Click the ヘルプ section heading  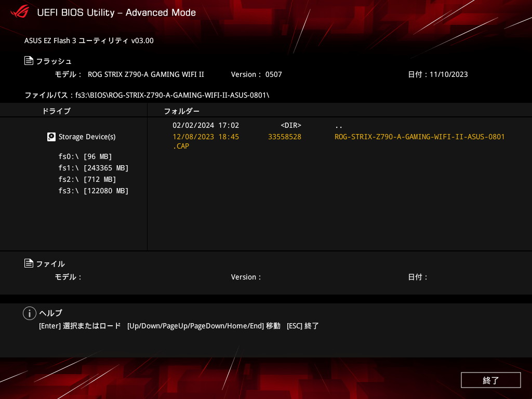tap(50, 313)
